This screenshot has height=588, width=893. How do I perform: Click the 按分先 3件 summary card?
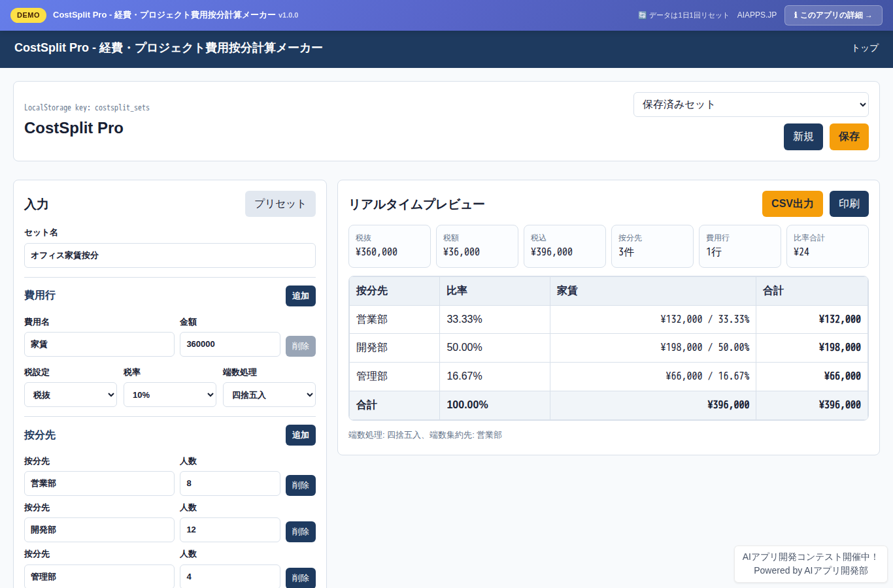tap(652, 246)
